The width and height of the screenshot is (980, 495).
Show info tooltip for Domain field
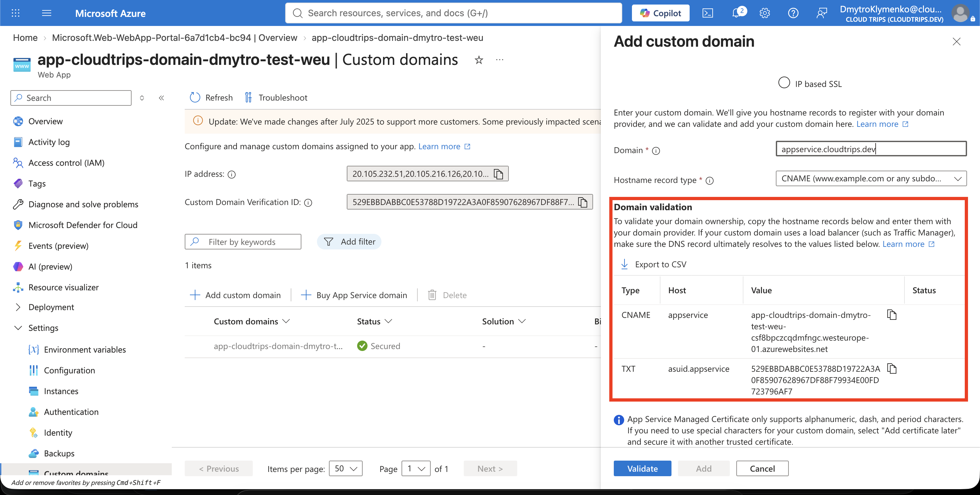click(x=656, y=151)
